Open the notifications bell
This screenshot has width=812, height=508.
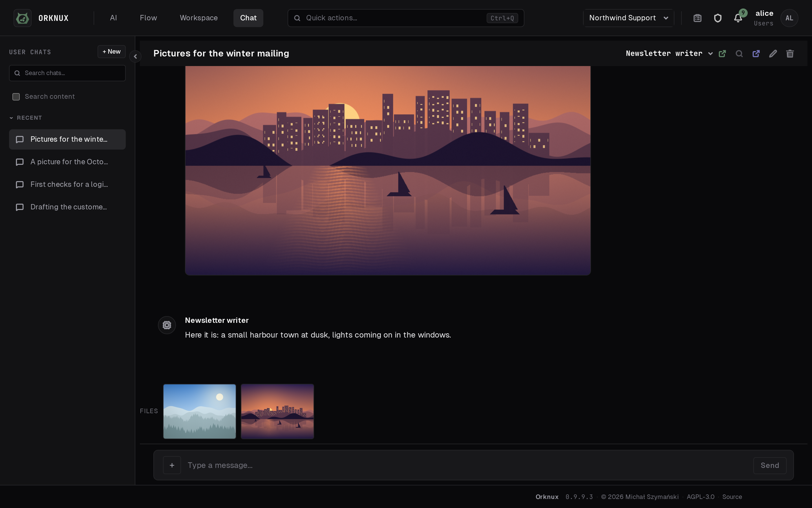(x=738, y=18)
